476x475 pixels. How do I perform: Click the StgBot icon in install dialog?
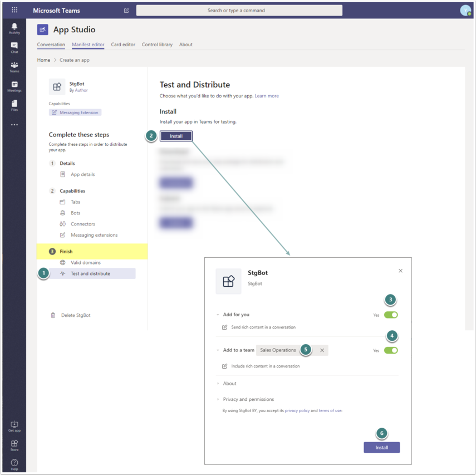click(x=229, y=281)
